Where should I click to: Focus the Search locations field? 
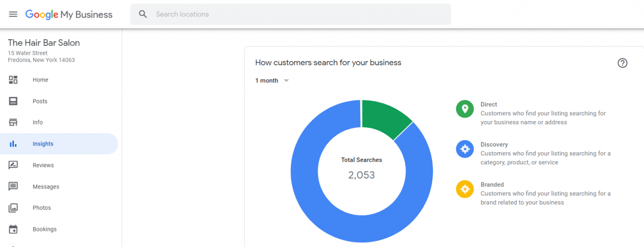291,14
